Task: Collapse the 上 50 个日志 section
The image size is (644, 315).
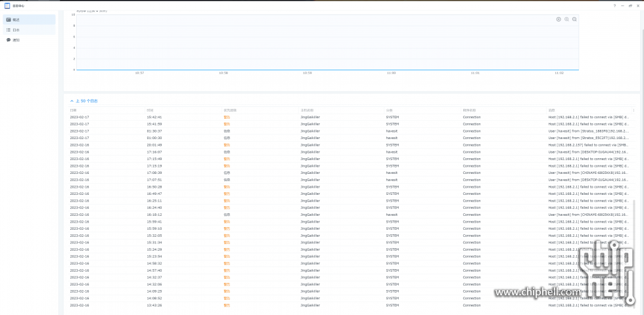Action: 84,101
